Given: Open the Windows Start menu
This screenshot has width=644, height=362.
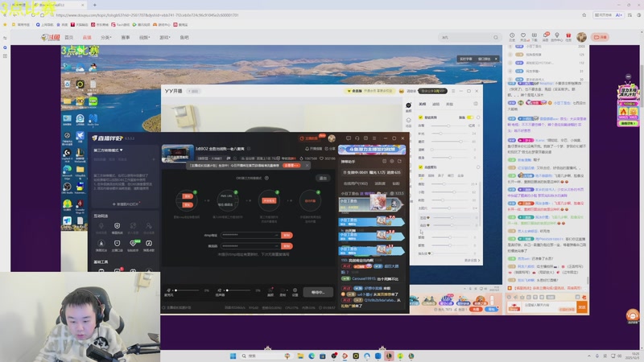Looking at the screenshot, I should (x=233, y=356).
